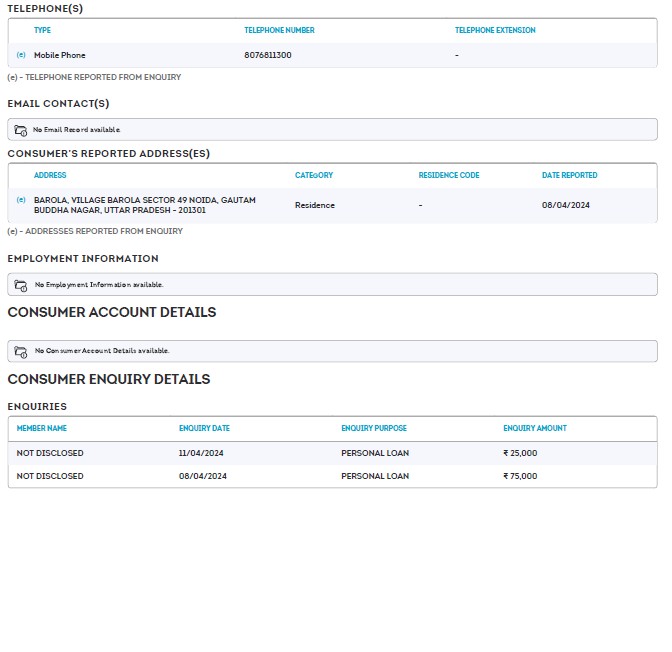Click the (e) marker beside the BAROLA address

point(21,200)
